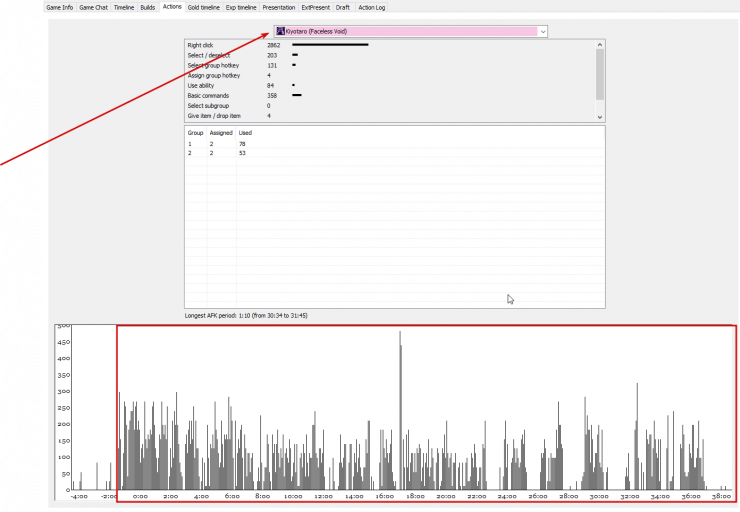Switch to the Draft tab
Viewport: 740px width, 512px height.
pyautogui.click(x=343, y=8)
